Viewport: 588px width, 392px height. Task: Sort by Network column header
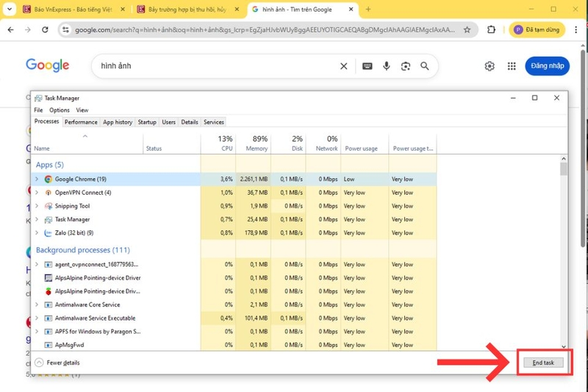pos(323,143)
